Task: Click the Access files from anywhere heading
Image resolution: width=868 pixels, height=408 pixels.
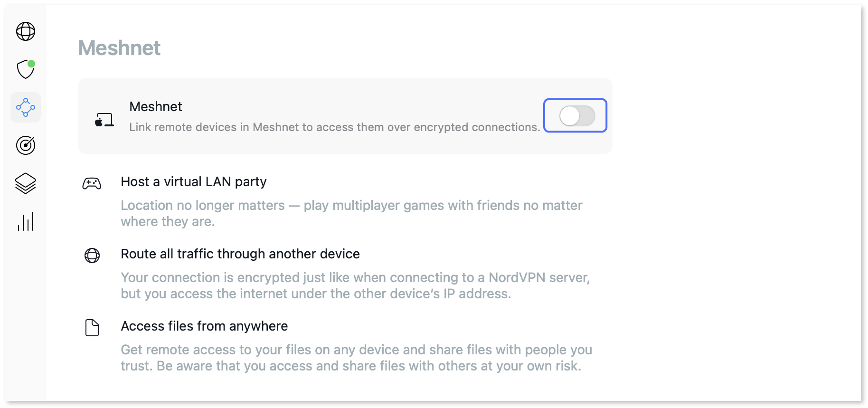Action: point(204,326)
